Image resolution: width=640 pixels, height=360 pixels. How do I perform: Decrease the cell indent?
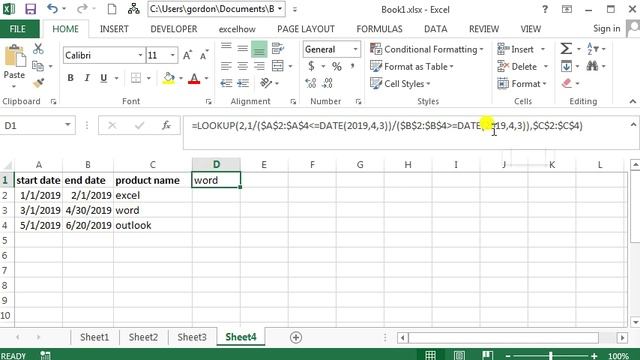226,83
